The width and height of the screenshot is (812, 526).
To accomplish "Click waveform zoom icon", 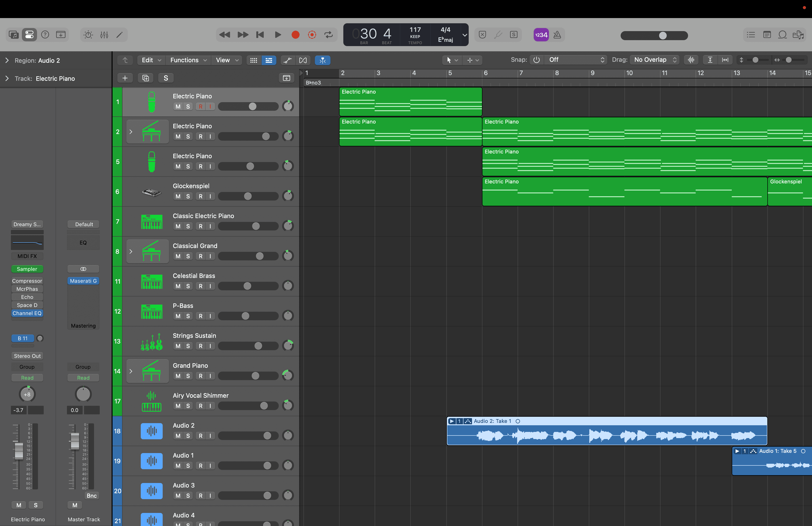I will click(691, 60).
